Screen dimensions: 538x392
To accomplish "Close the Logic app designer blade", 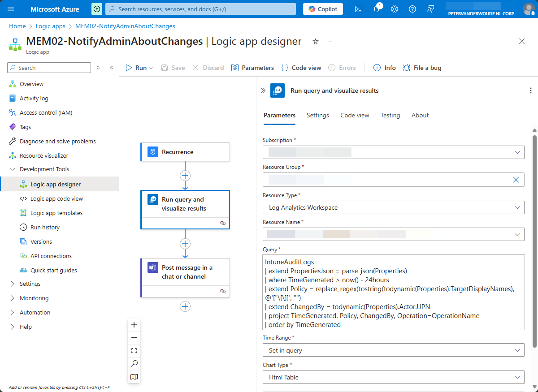I will (522, 41).
